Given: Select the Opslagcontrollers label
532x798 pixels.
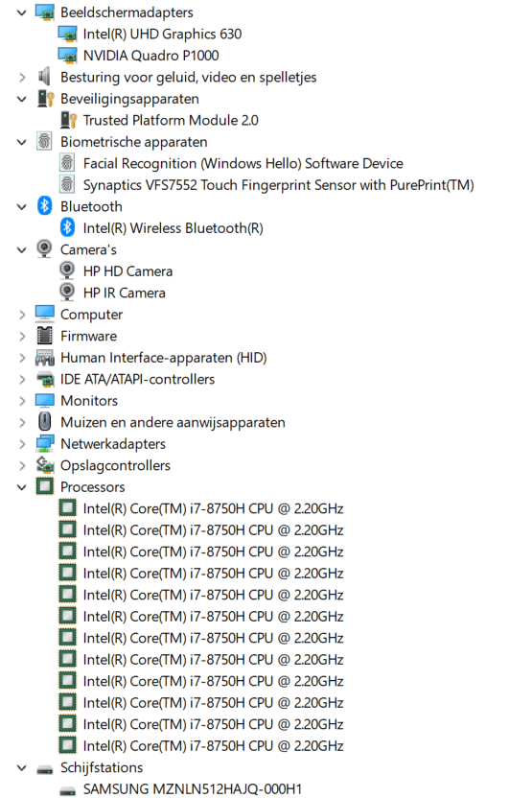Looking at the screenshot, I should (115, 466).
